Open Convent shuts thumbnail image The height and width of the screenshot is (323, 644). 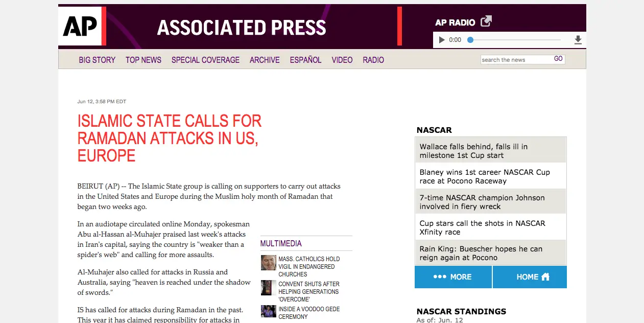[x=269, y=288]
